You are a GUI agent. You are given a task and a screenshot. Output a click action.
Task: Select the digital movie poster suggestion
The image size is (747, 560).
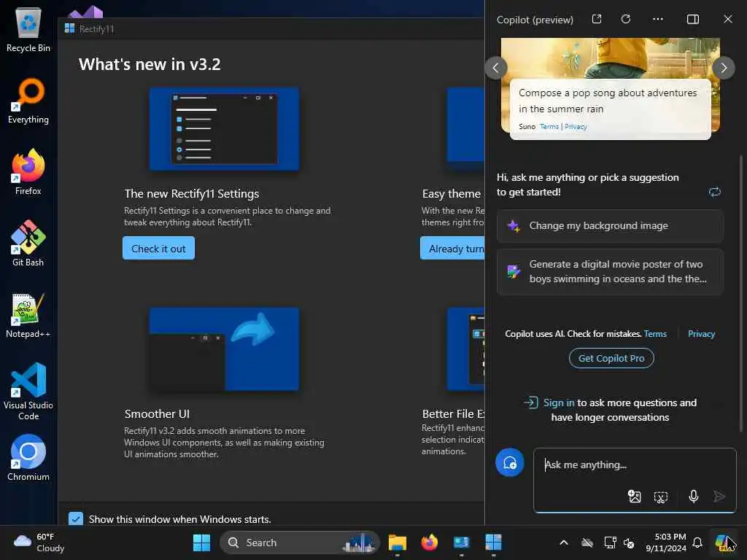click(x=610, y=271)
